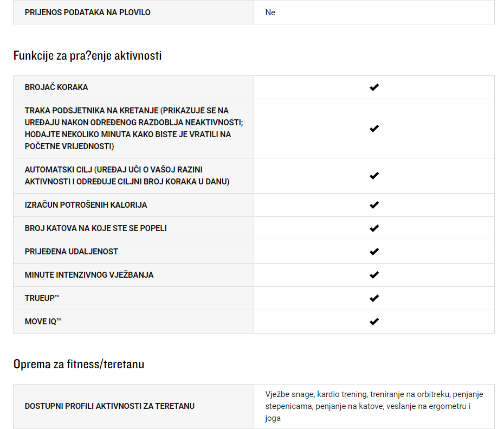Screen dimensions: 504x429
Task: Click the checkmark for Brojač koraka
Action: tap(374, 87)
